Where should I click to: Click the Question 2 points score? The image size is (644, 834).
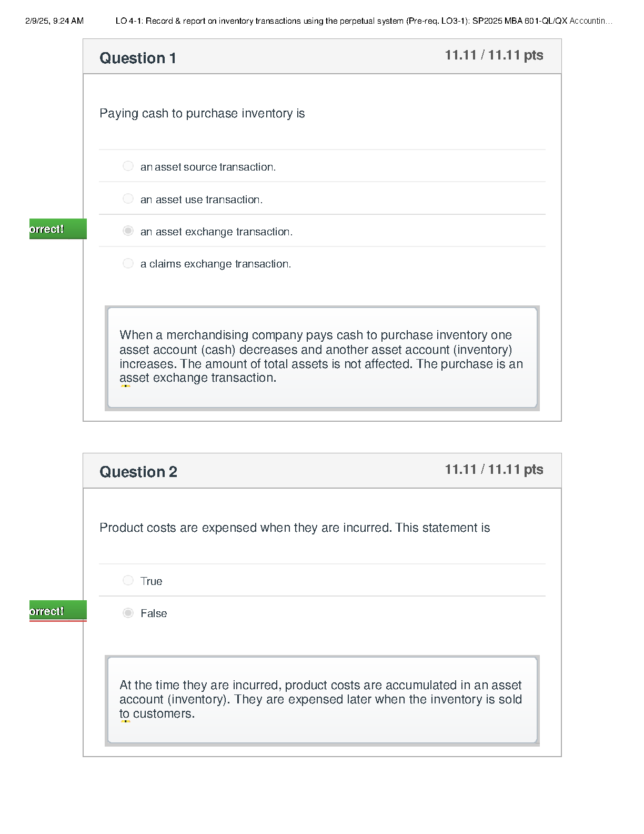coord(494,470)
